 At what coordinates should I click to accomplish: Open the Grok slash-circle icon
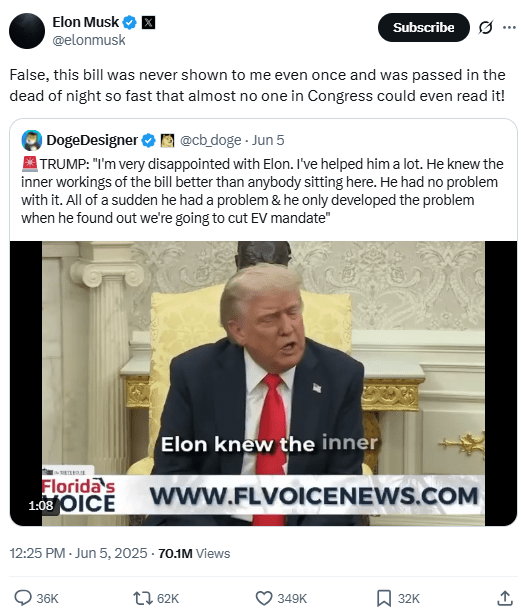[x=486, y=27]
